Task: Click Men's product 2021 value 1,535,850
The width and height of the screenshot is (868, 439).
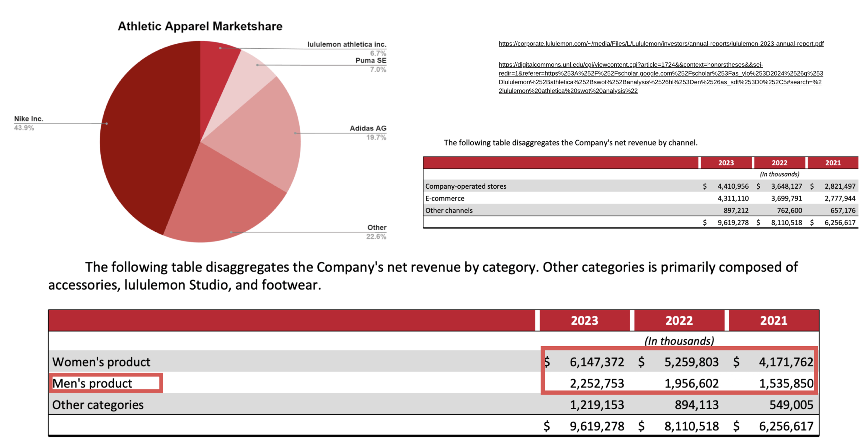Action: tap(786, 383)
